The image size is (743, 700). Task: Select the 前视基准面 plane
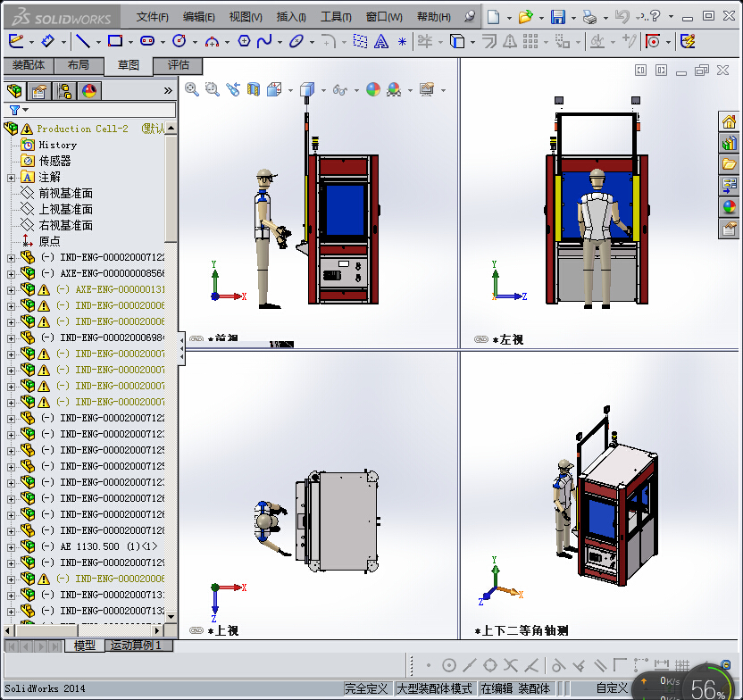[65, 193]
